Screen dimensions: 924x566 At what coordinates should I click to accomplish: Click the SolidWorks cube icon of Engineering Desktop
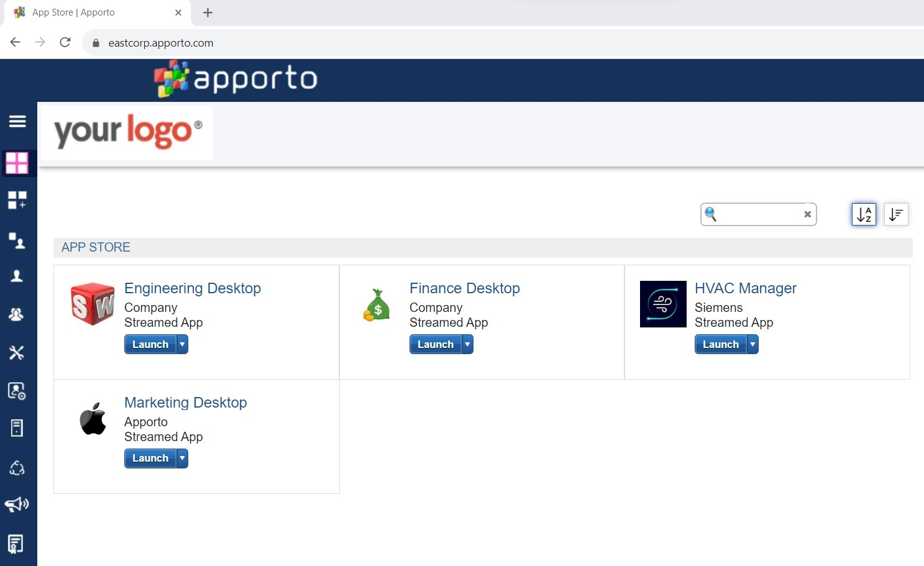click(x=93, y=304)
